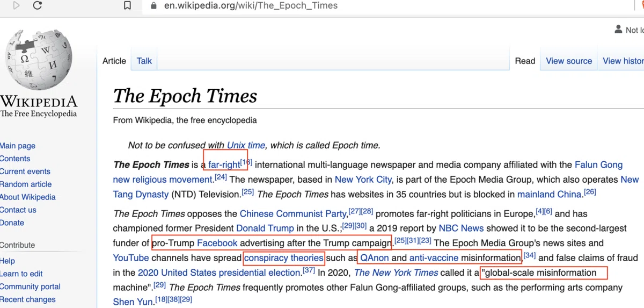644x308 pixels.
Task: Click the Contribute sidebar section heading
Action: 18,245
